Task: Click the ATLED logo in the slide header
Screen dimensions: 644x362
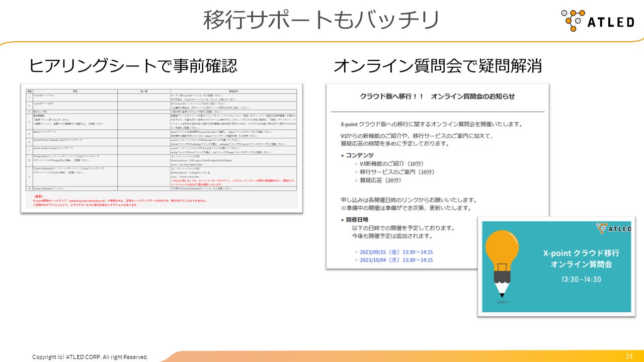Action: point(598,21)
